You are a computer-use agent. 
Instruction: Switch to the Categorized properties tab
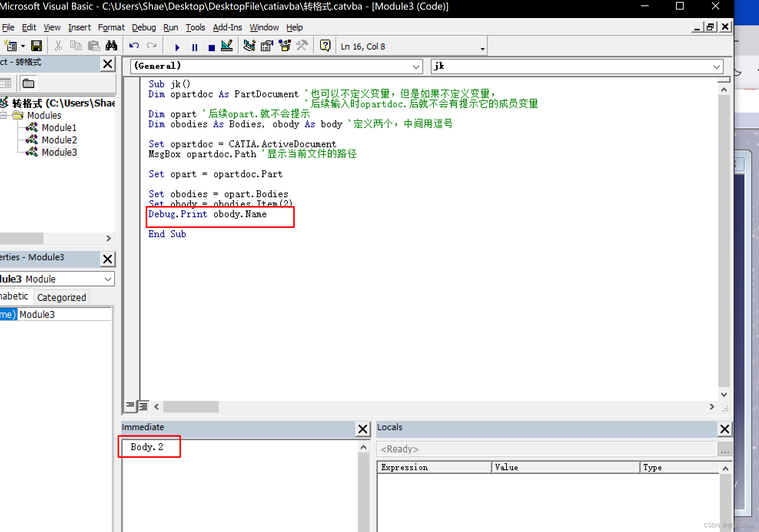click(61, 298)
